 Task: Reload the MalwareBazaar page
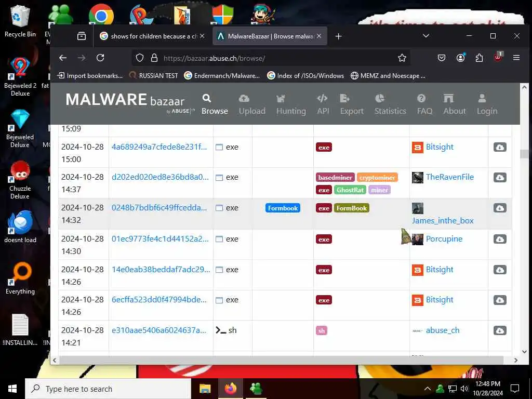(100, 58)
